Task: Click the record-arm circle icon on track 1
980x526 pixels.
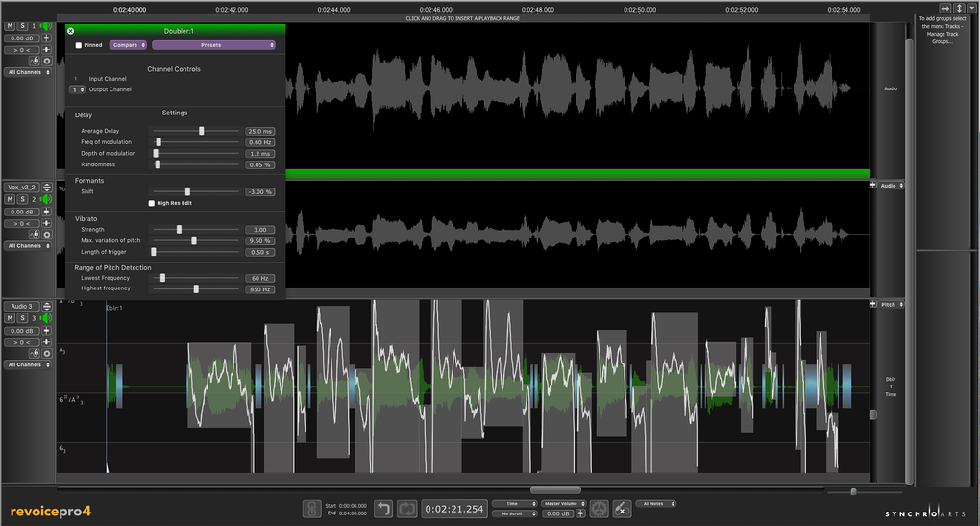Action: point(47,61)
